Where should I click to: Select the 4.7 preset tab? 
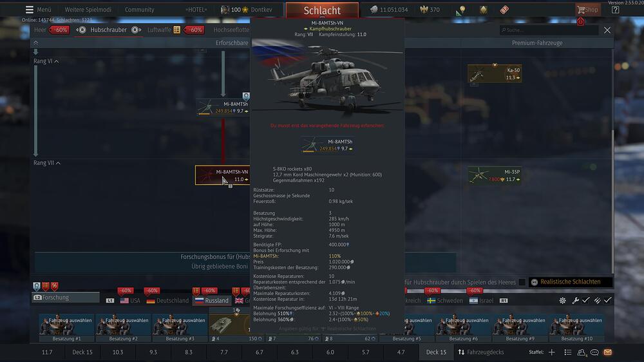pyautogui.click(x=401, y=352)
